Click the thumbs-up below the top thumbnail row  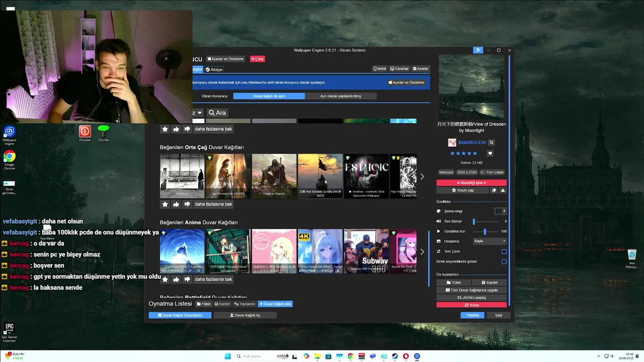click(x=176, y=129)
